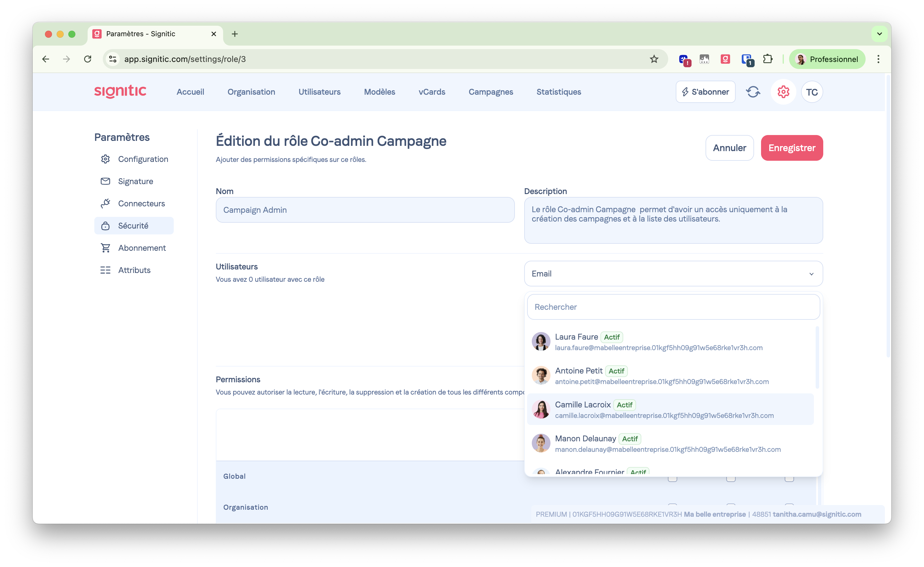Click the Enregistrer button
Viewport: 924px width, 567px height.
click(x=792, y=148)
